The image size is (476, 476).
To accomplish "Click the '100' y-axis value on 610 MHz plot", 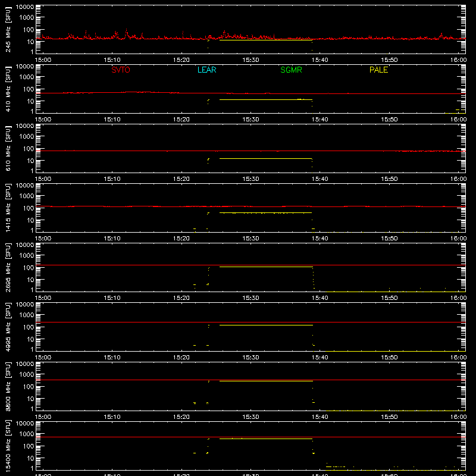I will 29,149.
